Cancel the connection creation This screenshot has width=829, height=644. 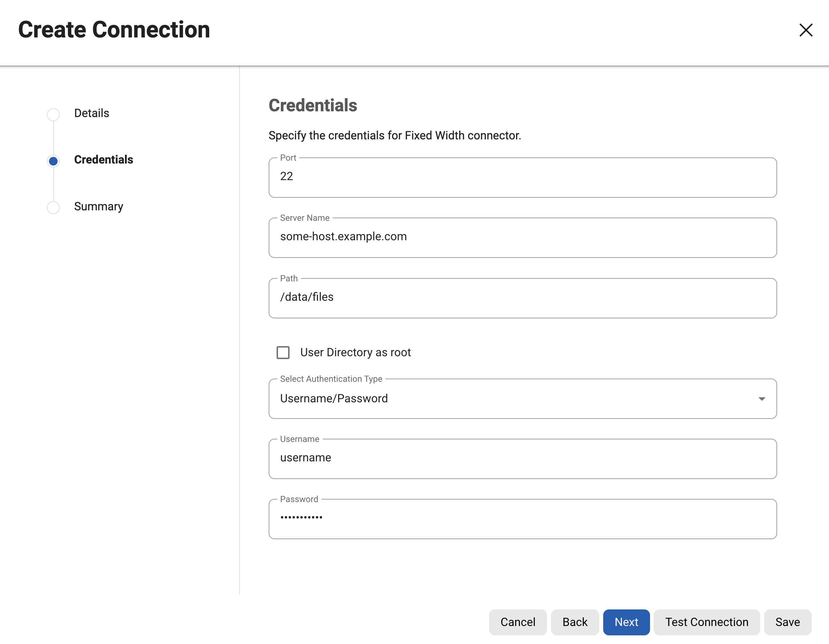pyautogui.click(x=517, y=622)
